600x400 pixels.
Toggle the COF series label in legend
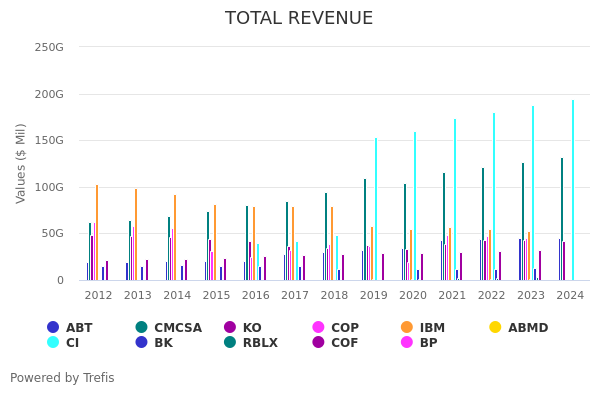pos(345,343)
